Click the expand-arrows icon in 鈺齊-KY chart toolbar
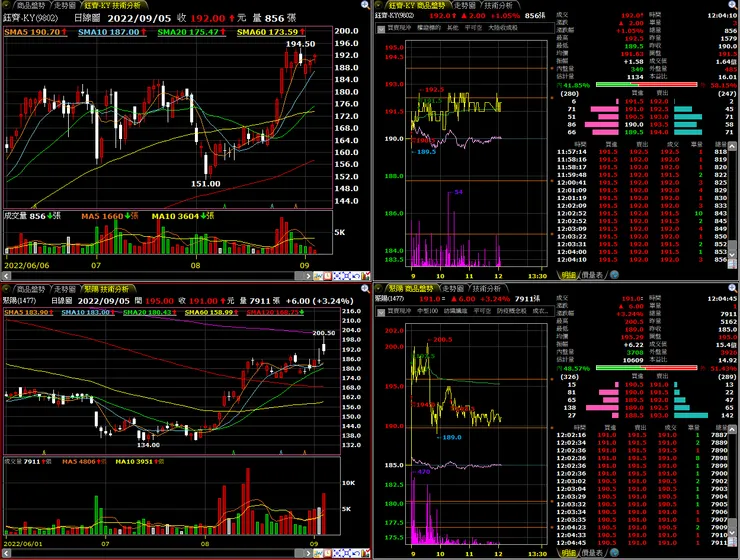This screenshot has height=560, width=740. (337, 276)
